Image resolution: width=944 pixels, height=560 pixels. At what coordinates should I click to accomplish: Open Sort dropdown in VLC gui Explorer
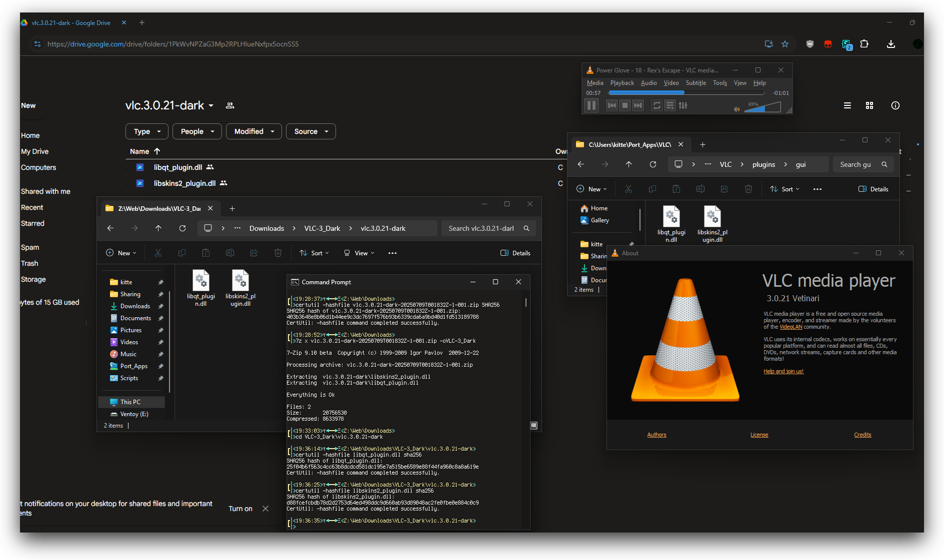click(784, 189)
